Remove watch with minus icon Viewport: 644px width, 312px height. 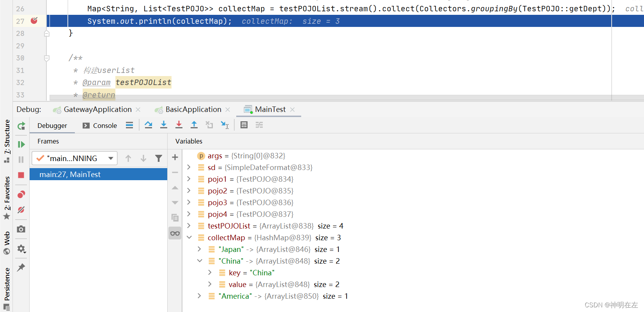point(175,172)
